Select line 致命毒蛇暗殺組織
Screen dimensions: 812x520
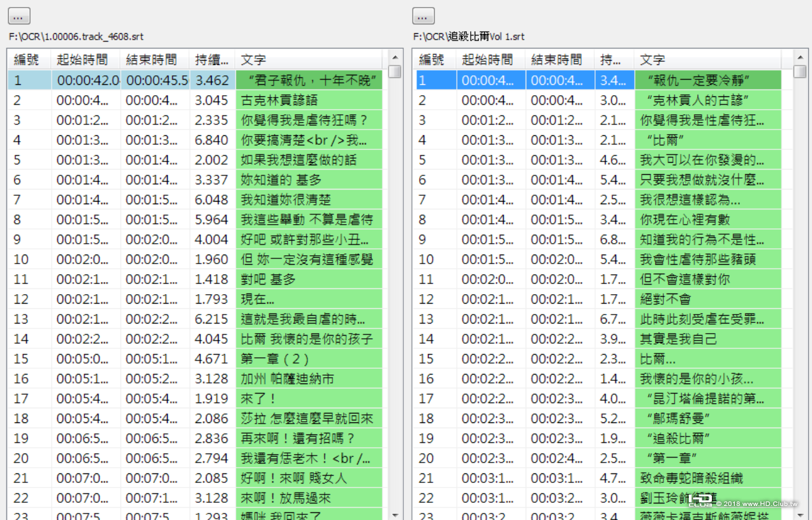708,478
